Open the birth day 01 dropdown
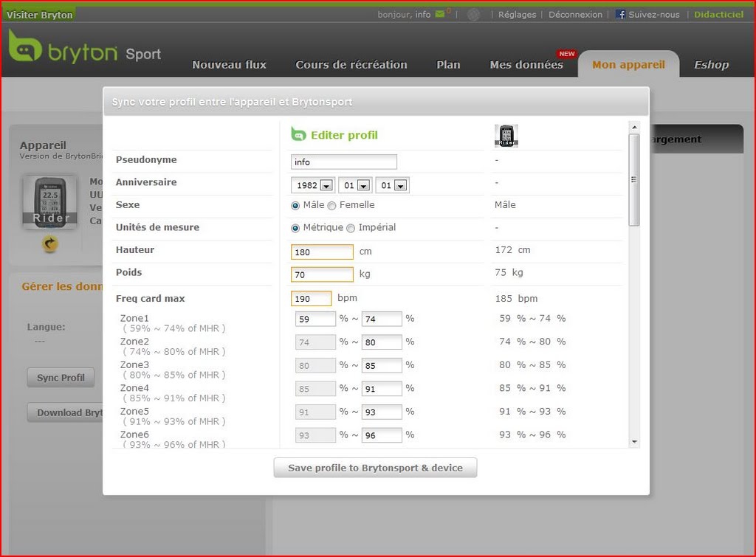 (393, 185)
